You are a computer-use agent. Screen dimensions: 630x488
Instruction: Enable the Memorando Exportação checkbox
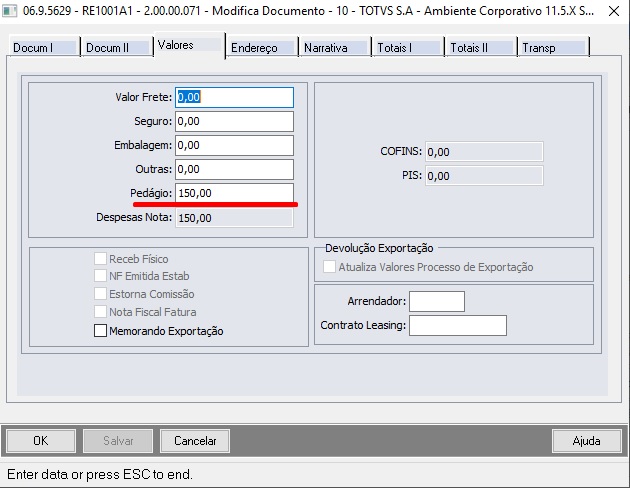100,331
